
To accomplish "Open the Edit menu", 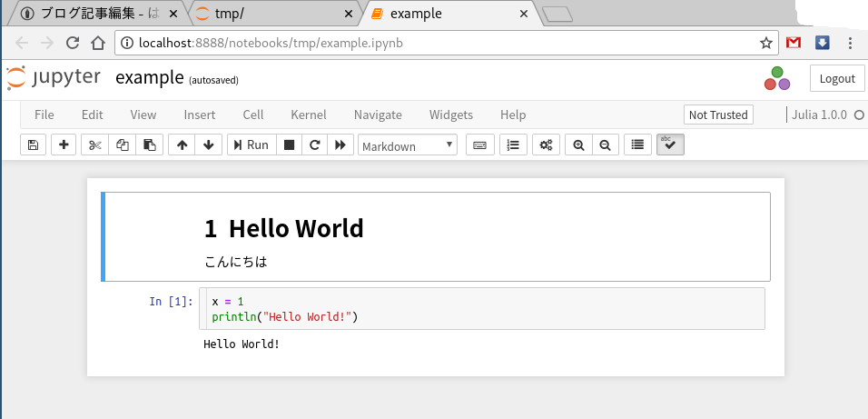I will [93, 115].
